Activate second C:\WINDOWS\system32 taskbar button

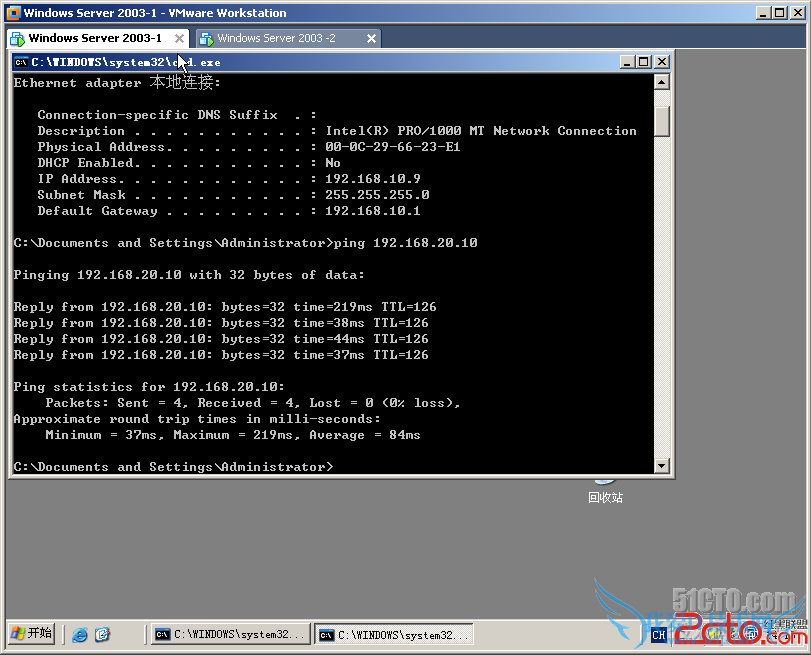click(394, 634)
